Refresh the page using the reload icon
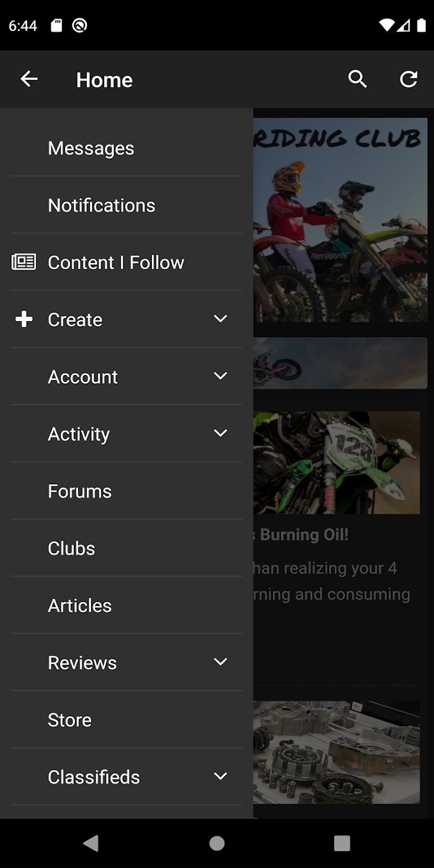Screen dimensions: 434x868 409,79
